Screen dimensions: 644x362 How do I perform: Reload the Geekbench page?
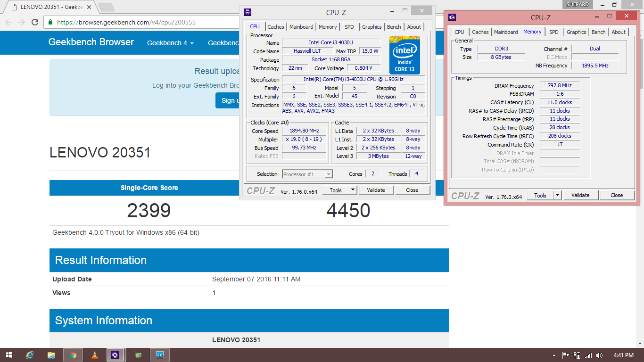[x=35, y=22]
